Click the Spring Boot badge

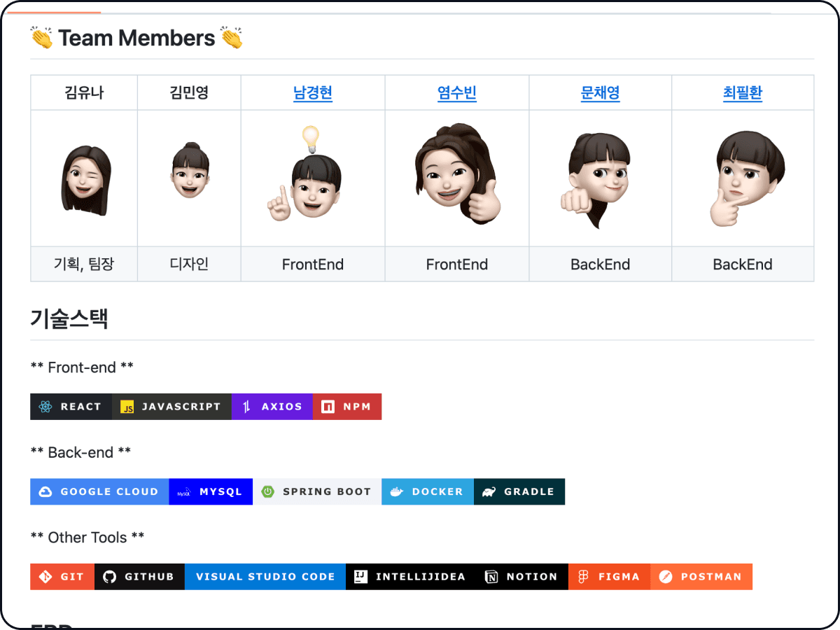[x=317, y=491]
